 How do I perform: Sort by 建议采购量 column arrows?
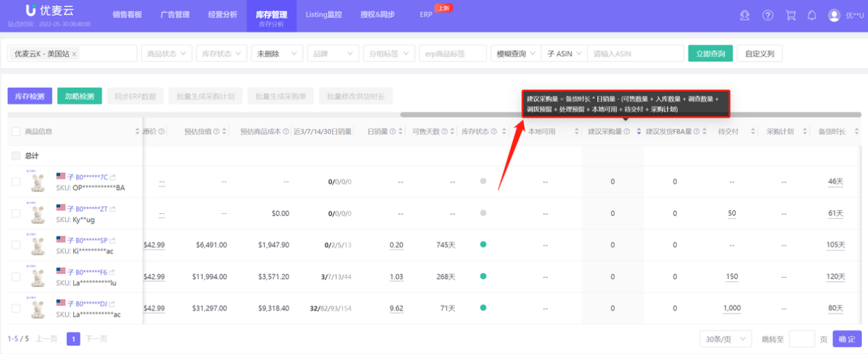[639, 132]
